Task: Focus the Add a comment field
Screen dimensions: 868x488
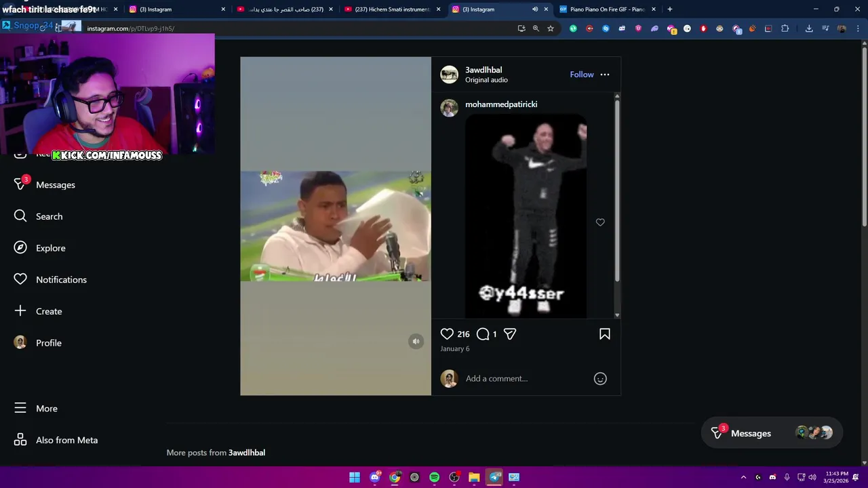Action: tap(526, 379)
